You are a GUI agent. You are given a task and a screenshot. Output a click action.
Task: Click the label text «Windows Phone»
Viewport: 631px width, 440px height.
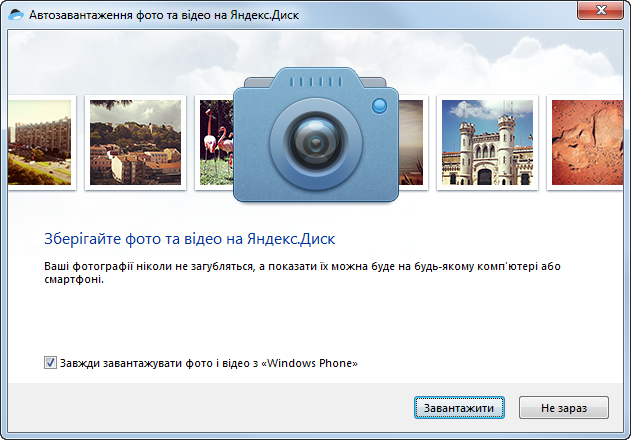(309, 363)
